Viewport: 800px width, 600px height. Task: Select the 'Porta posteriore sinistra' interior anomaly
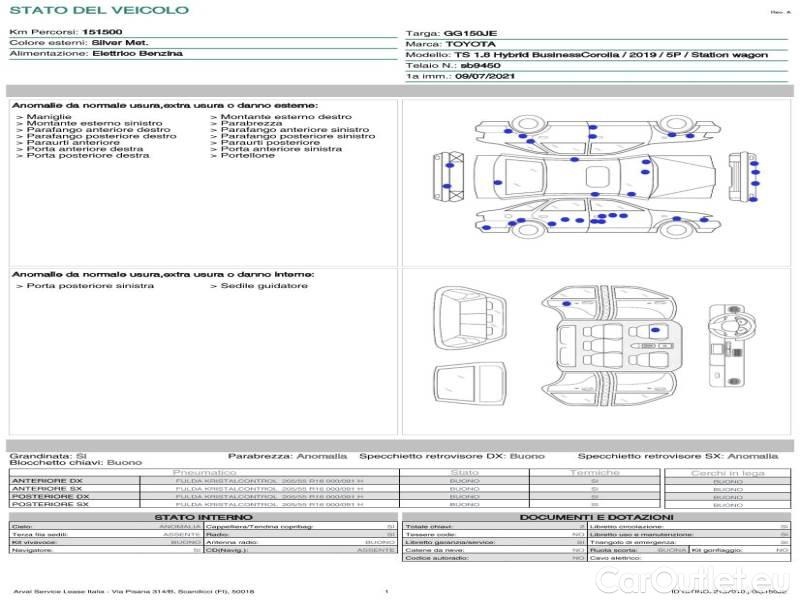point(90,286)
